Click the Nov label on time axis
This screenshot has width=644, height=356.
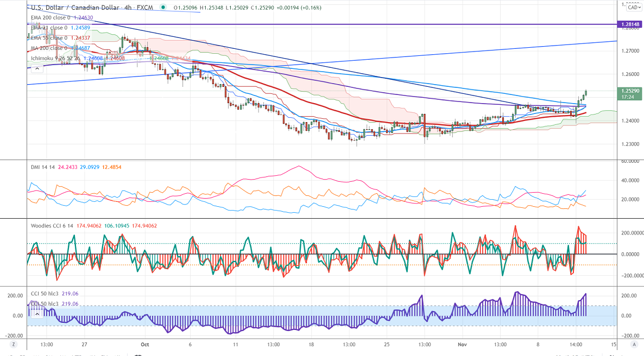[463, 345]
